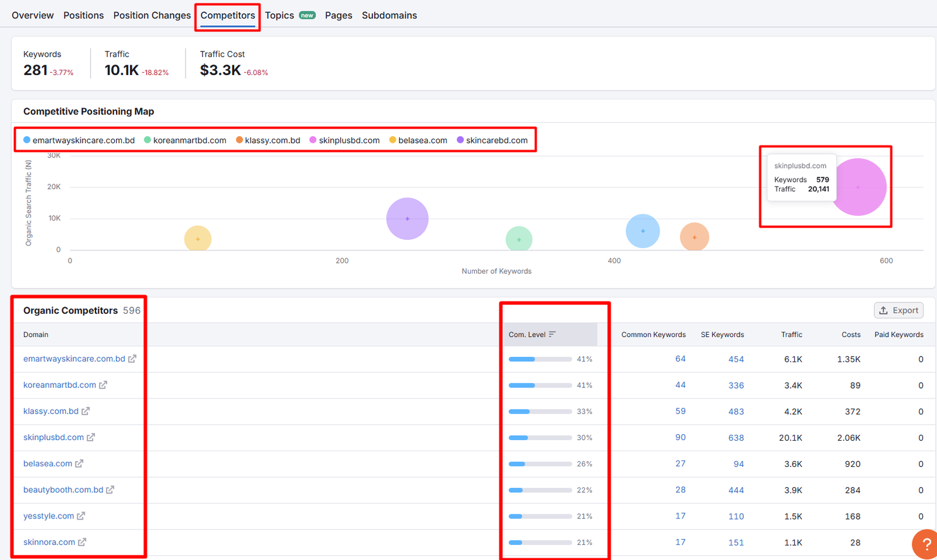Click SE keywords value 454

click(x=736, y=359)
